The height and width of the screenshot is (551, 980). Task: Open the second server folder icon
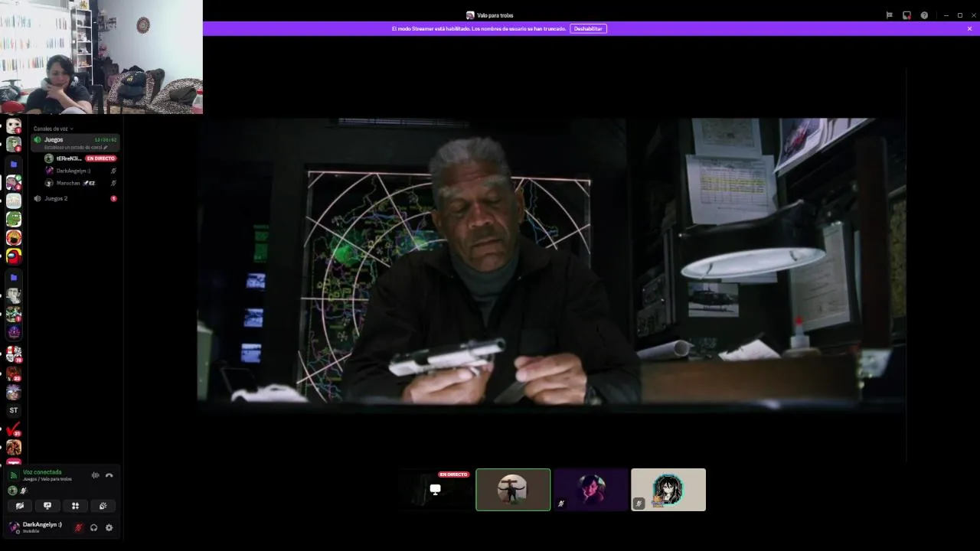tap(14, 277)
